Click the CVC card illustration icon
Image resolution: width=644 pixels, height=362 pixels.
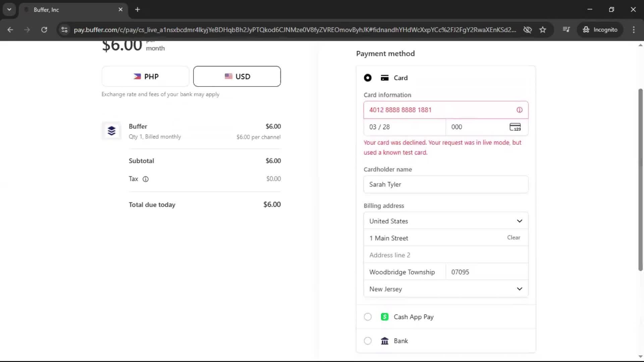tap(516, 127)
